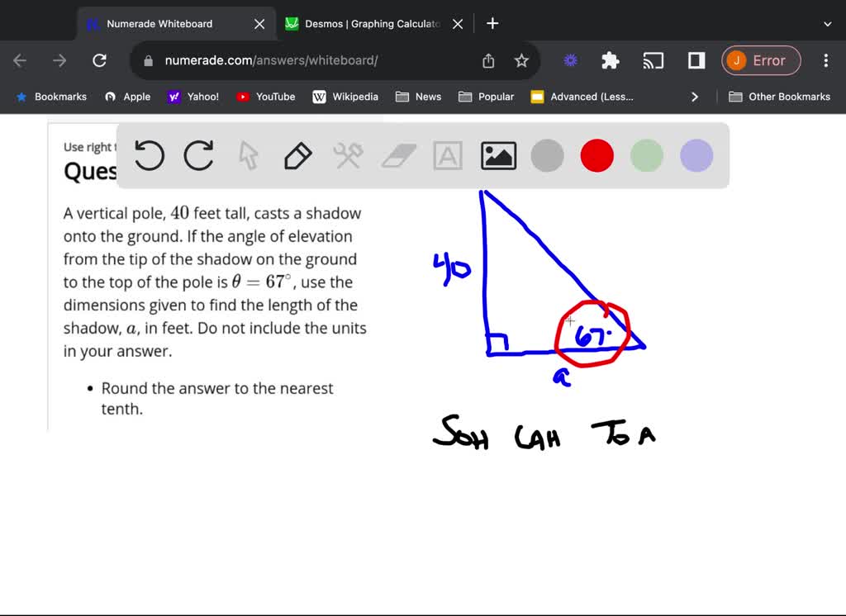Image resolution: width=846 pixels, height=616 pixels.
Task: Click the Undo arrow on the whiteboard toolbar
Action: (149, 156)
